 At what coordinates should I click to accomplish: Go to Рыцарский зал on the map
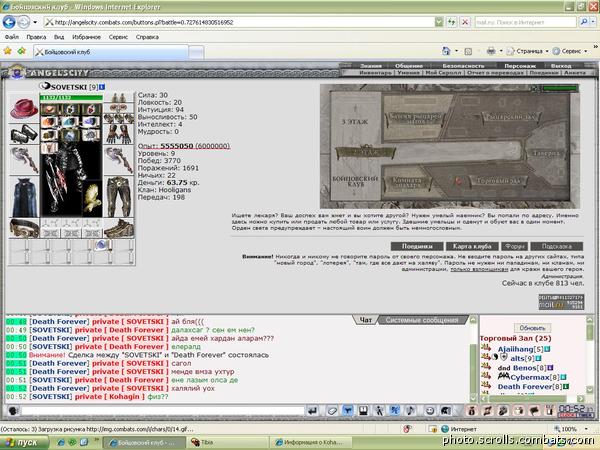[509, 117]
